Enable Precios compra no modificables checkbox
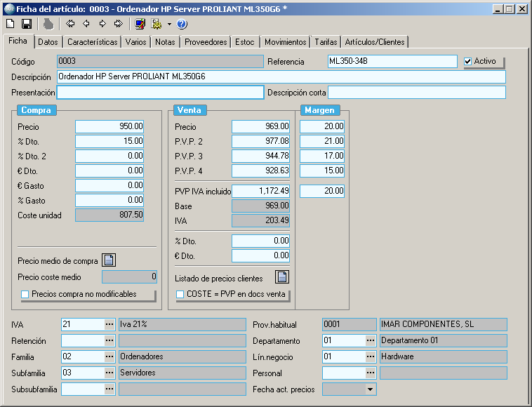The image size is (532, 407). point(25,294)
